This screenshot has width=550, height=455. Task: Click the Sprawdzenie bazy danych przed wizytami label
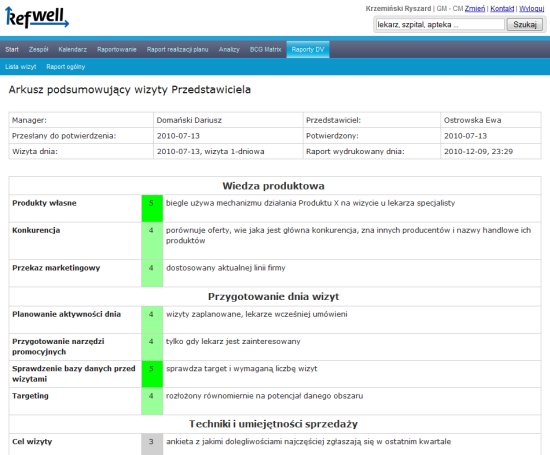(74, 374)
